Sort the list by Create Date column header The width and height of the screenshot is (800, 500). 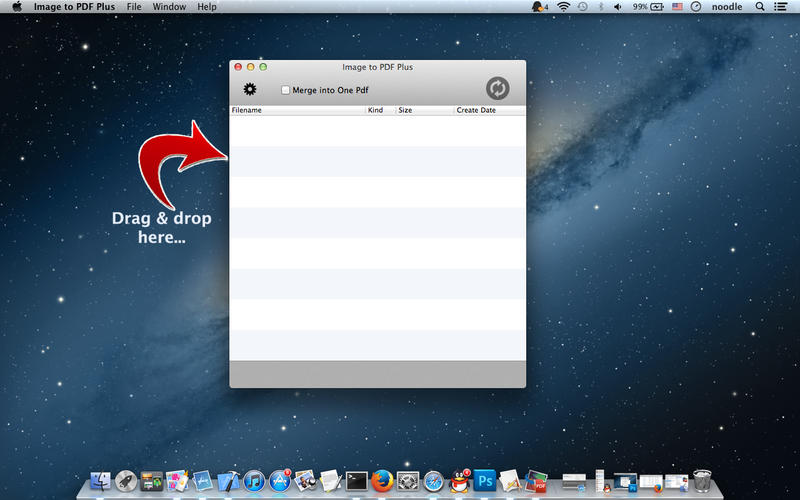[x=490, y=110]
